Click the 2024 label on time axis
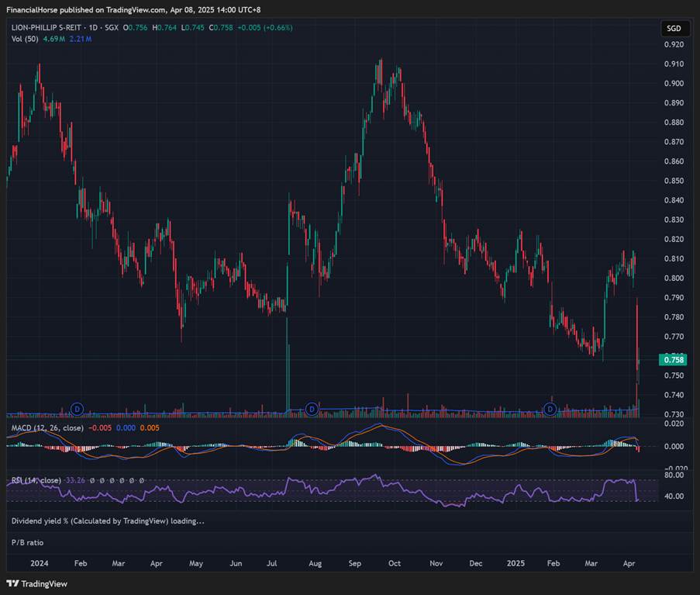This screenshot has width=700, height=595. click(40, 563)
